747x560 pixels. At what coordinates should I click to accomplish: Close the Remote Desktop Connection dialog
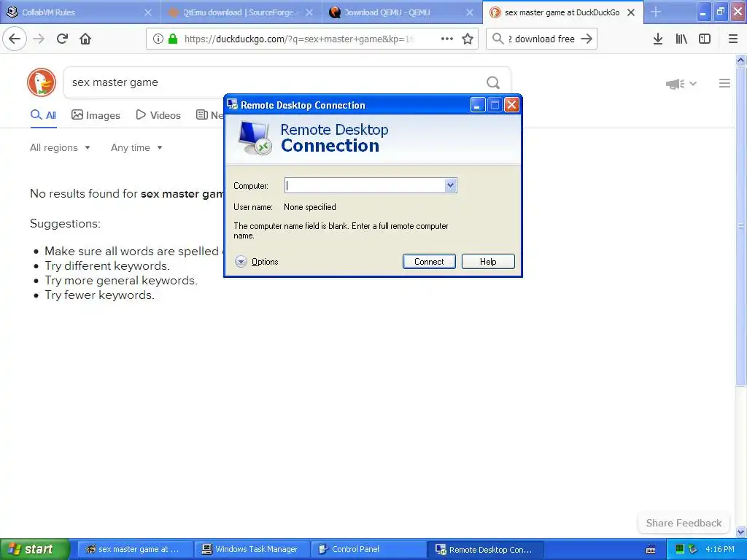coord(511,104)
